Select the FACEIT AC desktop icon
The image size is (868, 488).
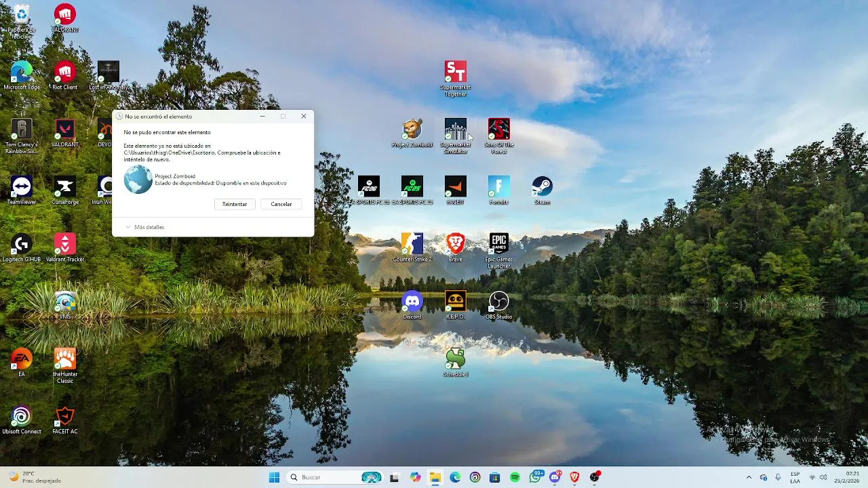65,420
